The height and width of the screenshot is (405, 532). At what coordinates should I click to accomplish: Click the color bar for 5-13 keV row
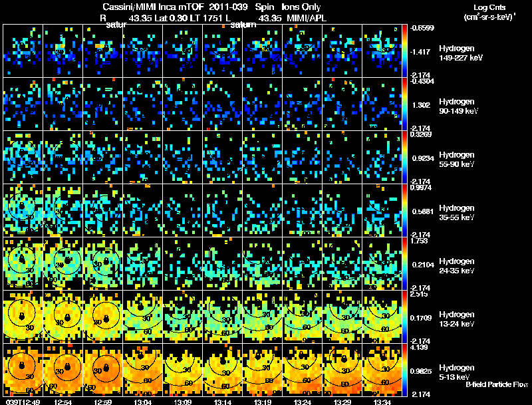click(x=404, y=370)
